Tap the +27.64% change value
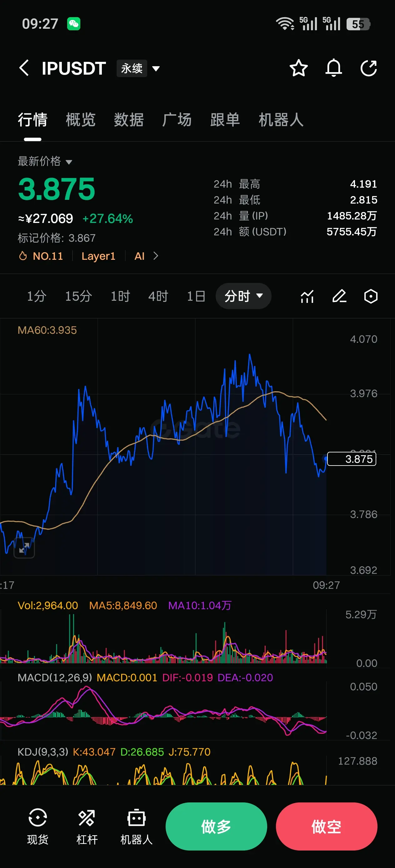The image size is (395, 868). 107,219
